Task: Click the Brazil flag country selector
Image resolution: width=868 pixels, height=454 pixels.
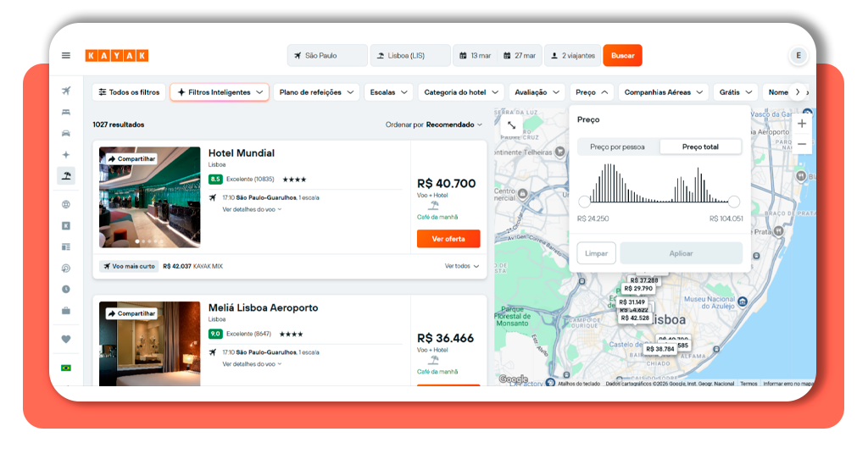Action: (x=66, y=368)
